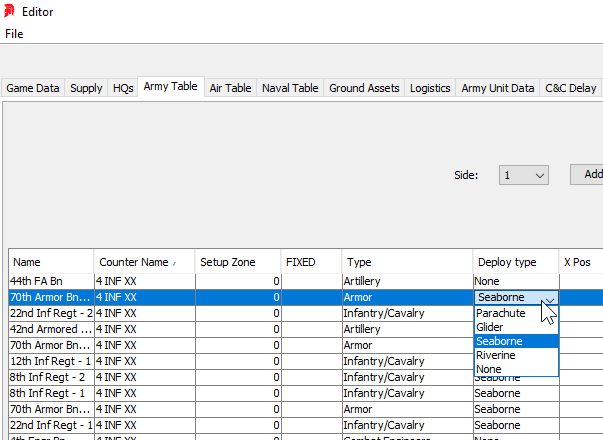The height and width of the screenshot is (440, 603).
Task: Click the Add button
Action: 586,174
